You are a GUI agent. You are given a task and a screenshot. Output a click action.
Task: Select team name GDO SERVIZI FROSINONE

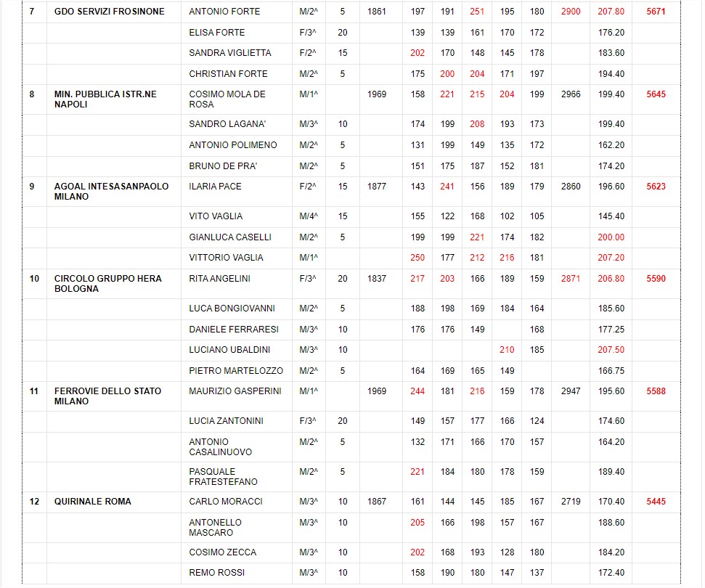(109, 12)
